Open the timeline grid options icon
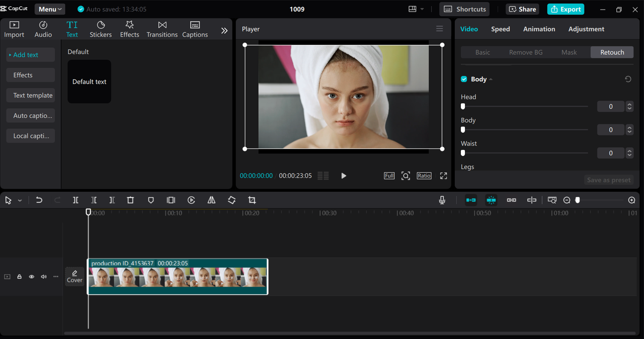 coord(323,176)
